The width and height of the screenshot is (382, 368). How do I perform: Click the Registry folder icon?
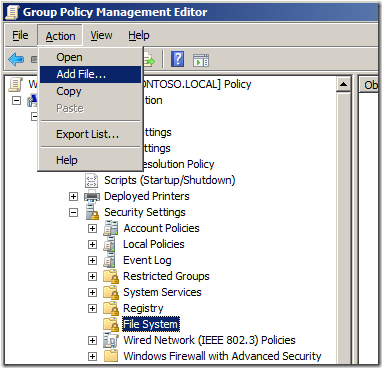click(x=111, y=308)
